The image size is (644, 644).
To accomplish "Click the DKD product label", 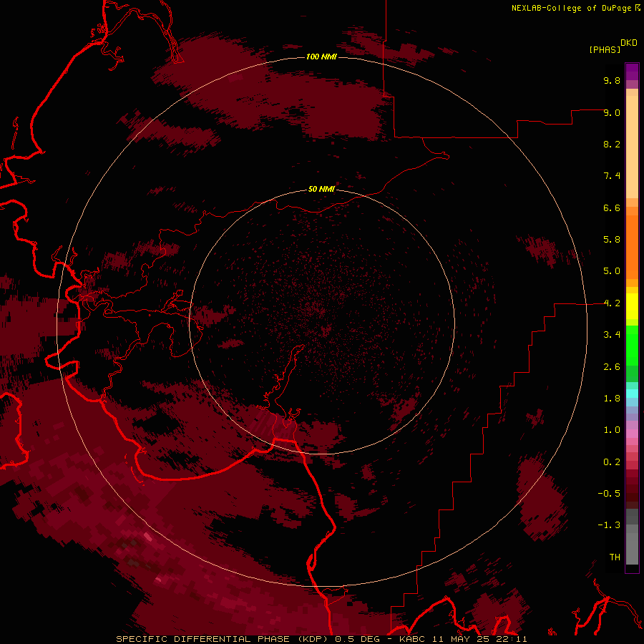I will tap(629, 43).
